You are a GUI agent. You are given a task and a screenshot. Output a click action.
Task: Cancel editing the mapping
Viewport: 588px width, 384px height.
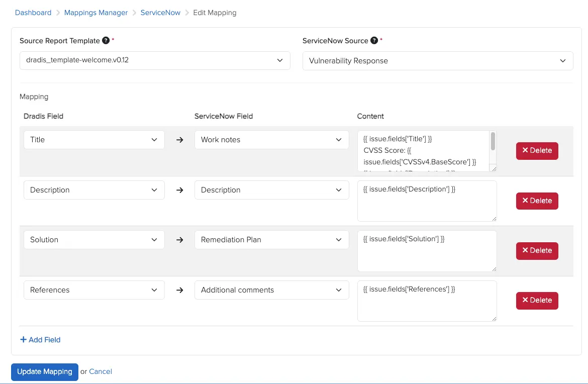(x=101, y=371)
